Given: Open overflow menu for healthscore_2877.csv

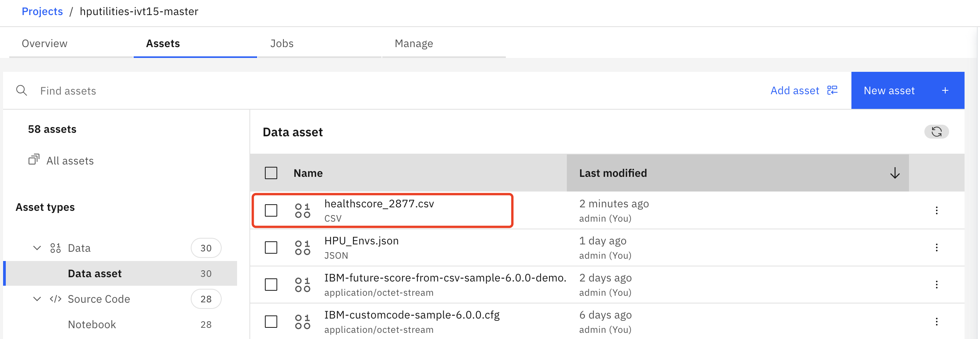Looking at the screenshot, I should [x=936, y=210].
